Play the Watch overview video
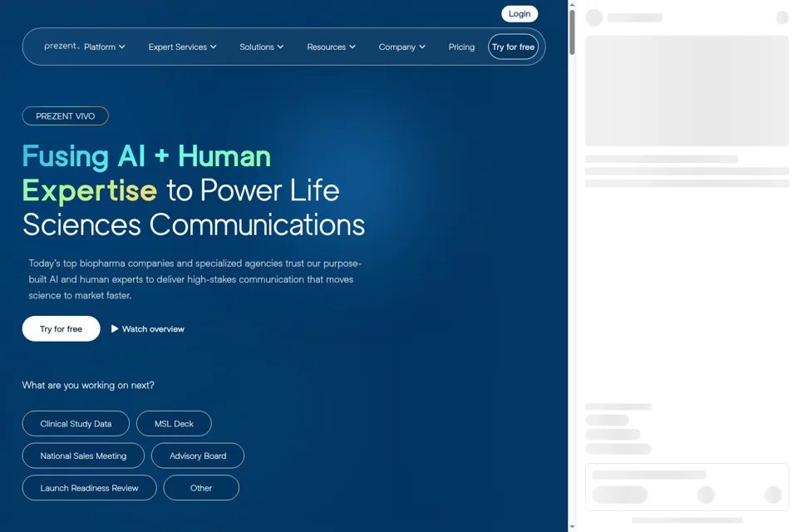 click(148, 329)
